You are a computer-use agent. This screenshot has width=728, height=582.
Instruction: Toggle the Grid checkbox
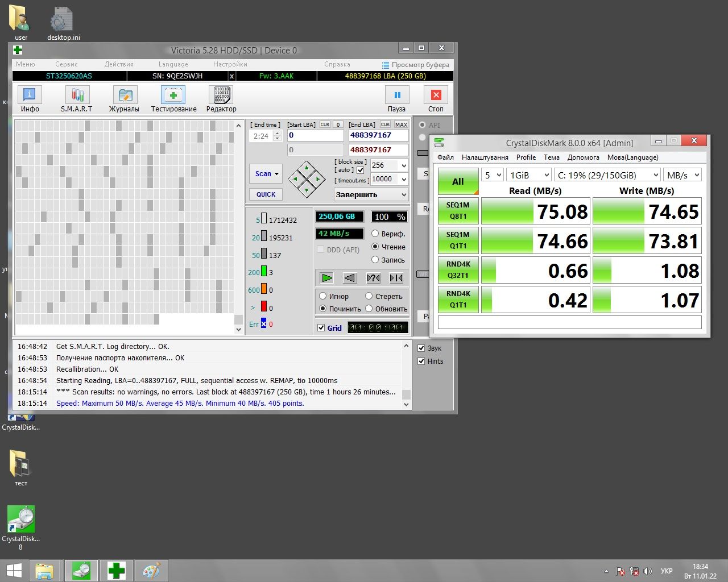[x=321, y=328]
